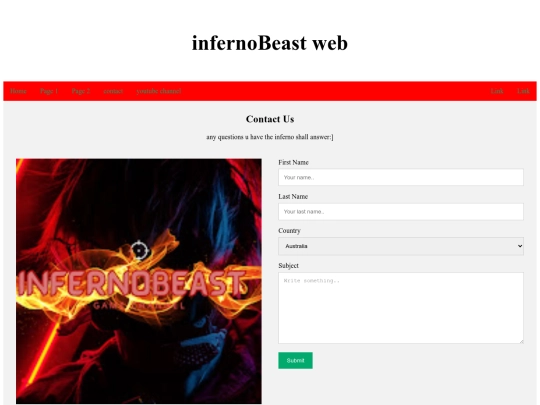
Task: Click the First Name label
Action: pos(293,163)
